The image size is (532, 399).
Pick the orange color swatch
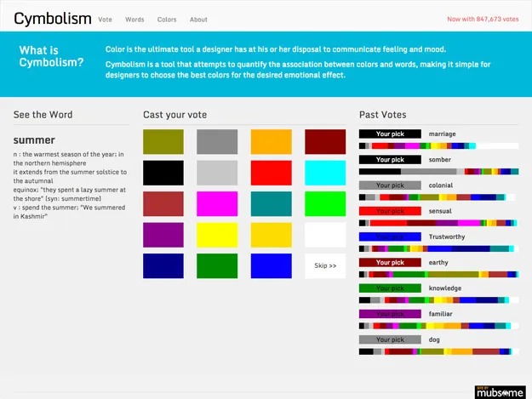click(271, 142)
